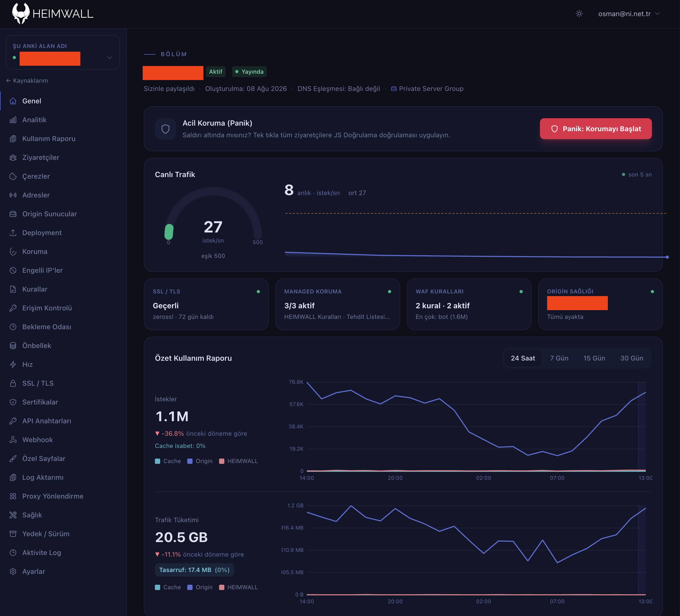
Task: Switch the usage report to 7 Gün
Action: coord(559,358)
